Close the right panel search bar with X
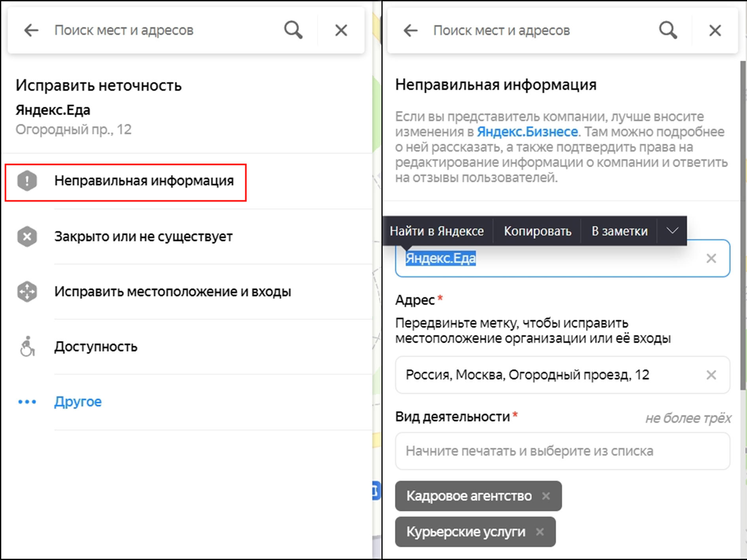The width and height of the screenshot is (747, 560). [715, 30]
